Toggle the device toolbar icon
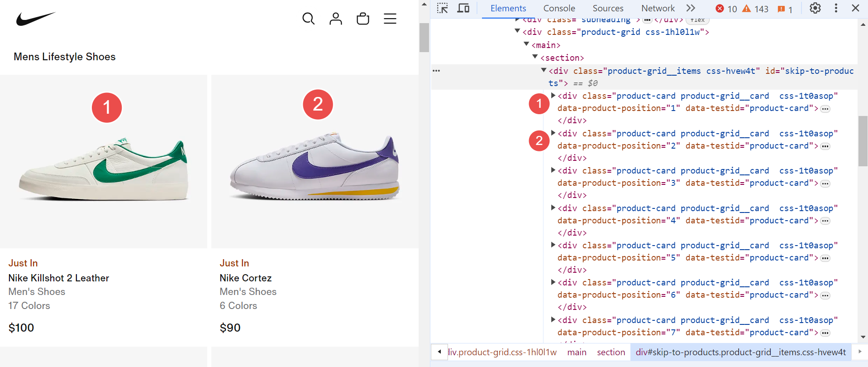The width and height of the screenshot is (868, 367). tap(463, 8)
